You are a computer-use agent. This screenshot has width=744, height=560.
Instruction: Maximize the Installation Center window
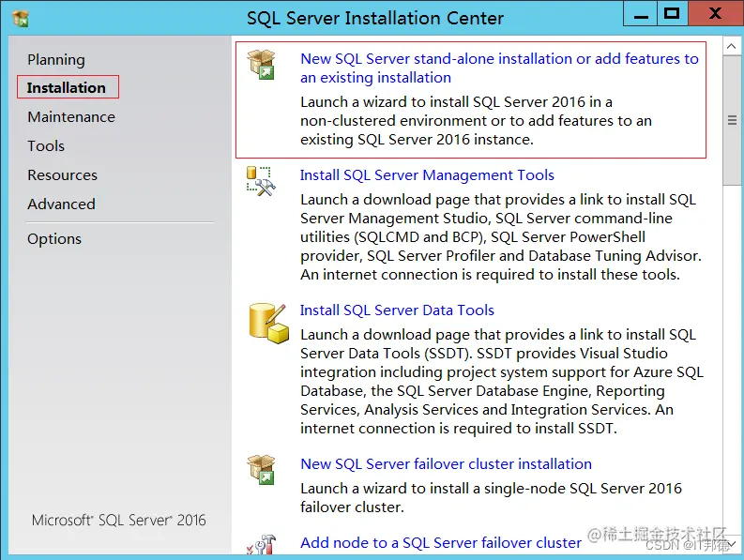(672, 14)
